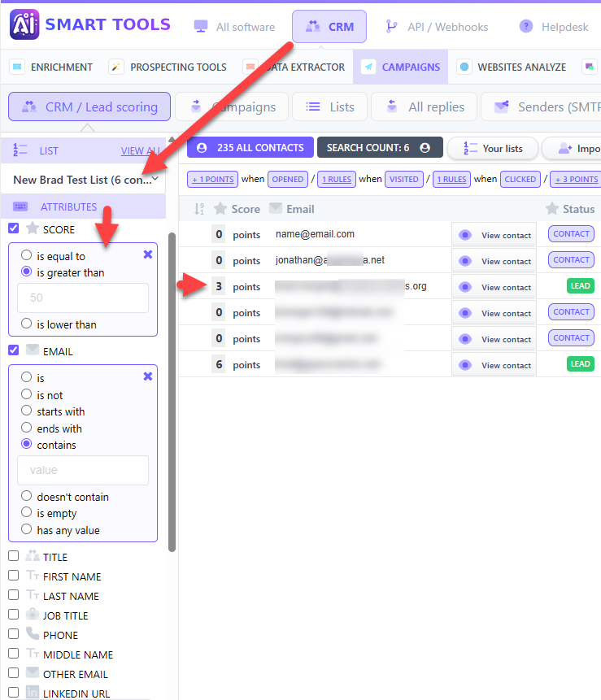Viewport: 601px width, 700px height.
Task: Click the user icon in Search Count
Action: [425, 148]
